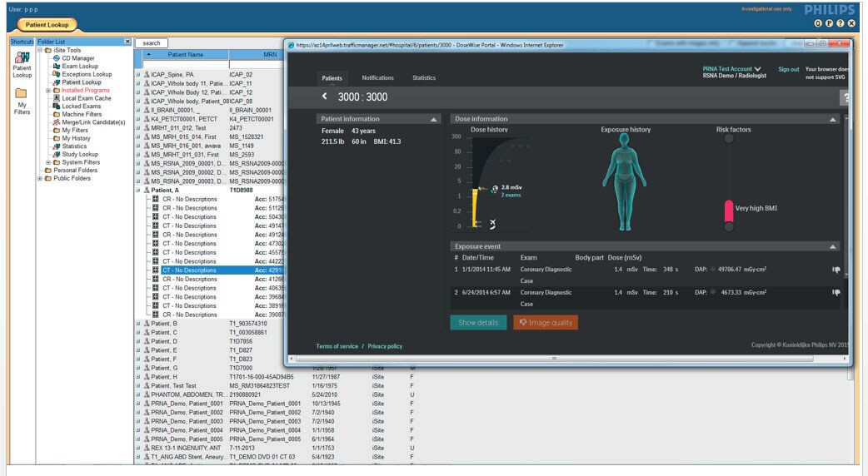
Task: Open the Statistics tab in DoseWise
Action: [x=423, y=78]
